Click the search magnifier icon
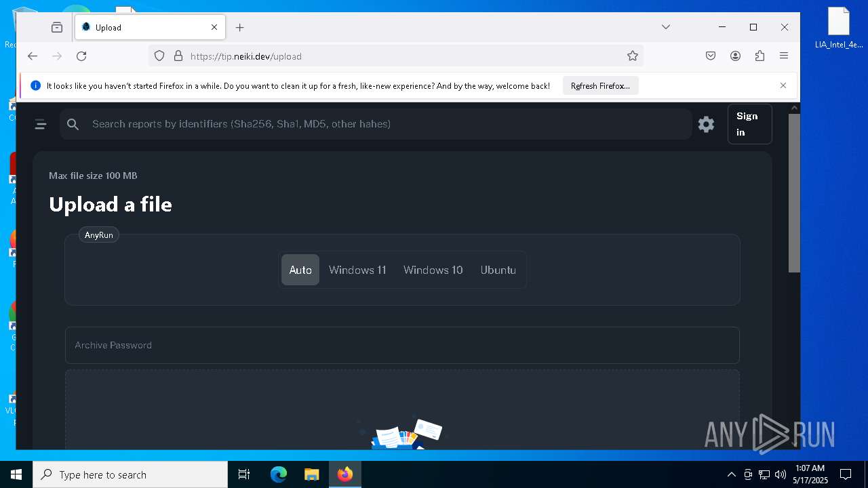Viewport: 868px width, 488px height. (x=73, y=124)
